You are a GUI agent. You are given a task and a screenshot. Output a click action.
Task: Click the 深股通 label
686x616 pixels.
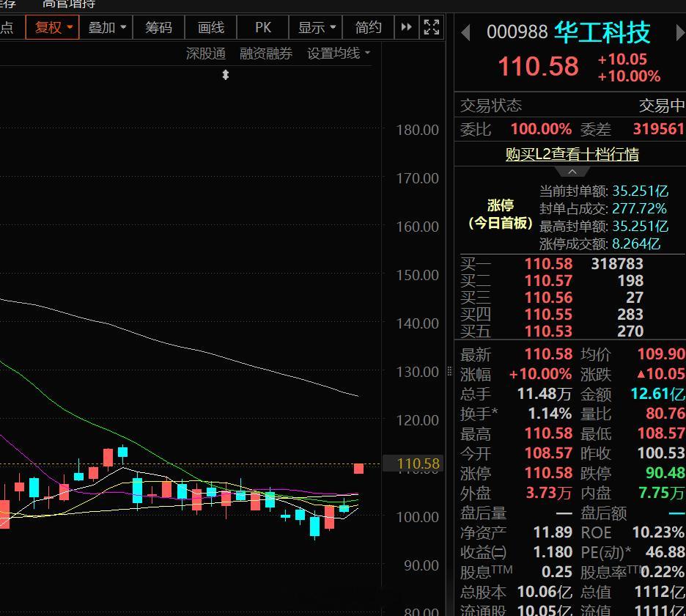pos(206,54)
